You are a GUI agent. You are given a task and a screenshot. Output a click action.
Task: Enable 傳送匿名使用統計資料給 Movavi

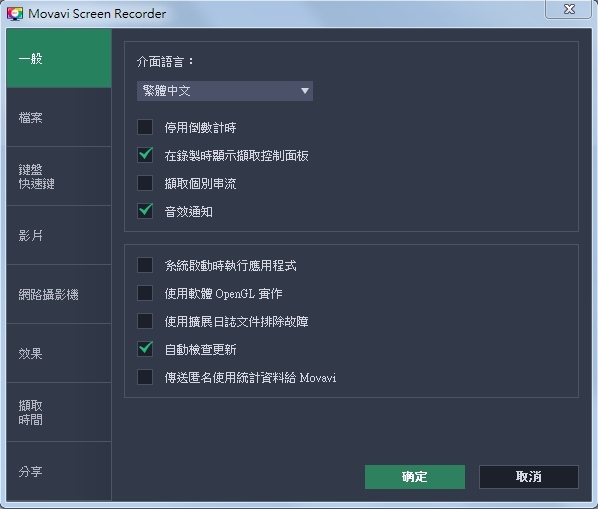[145, 377]
